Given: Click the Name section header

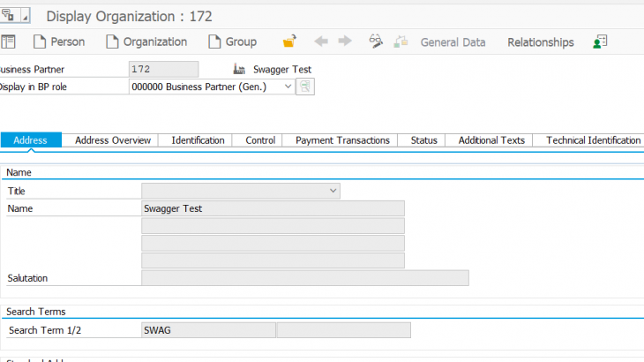Looking at the screenshot, I should point(19,172).
